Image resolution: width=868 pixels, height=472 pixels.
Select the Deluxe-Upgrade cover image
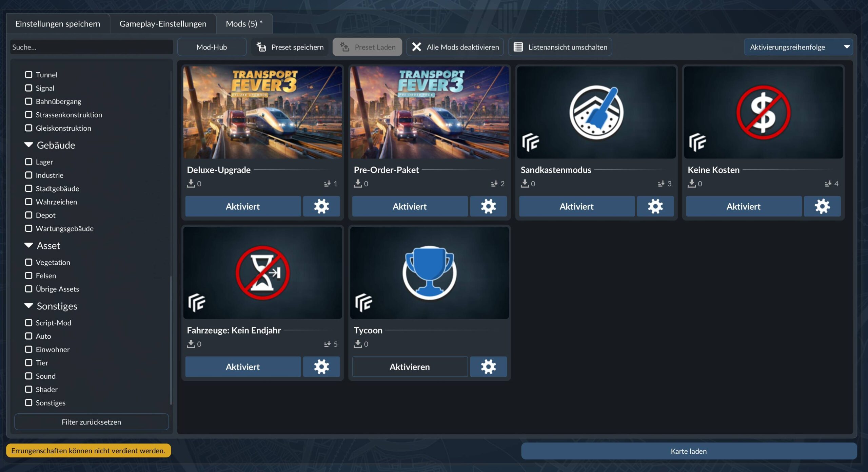(263, 112)
